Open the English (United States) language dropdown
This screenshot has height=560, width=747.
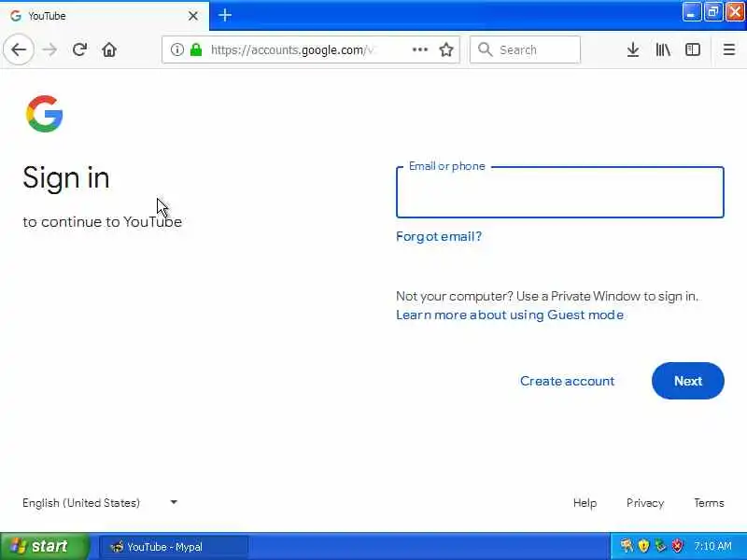point(100,503)
